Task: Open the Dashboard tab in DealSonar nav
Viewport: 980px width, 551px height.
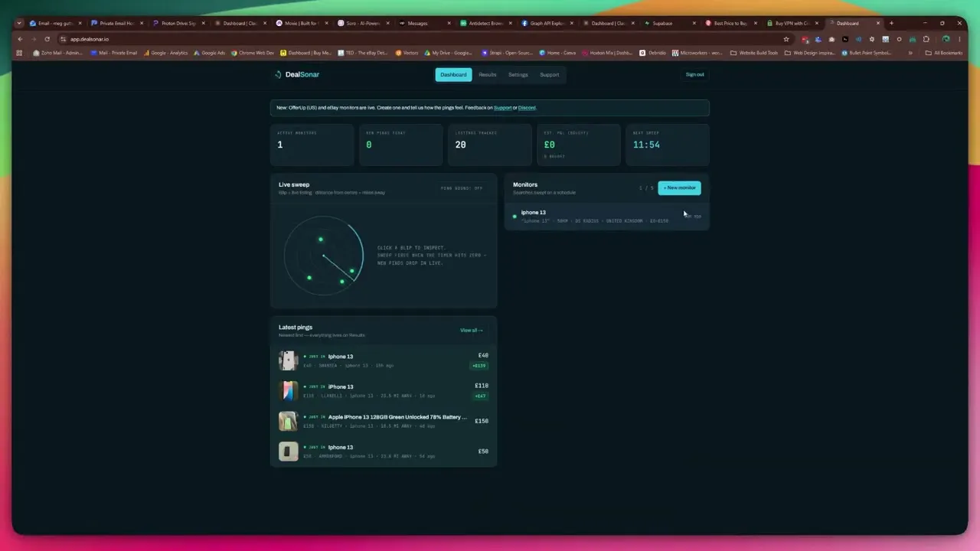Action: 453,74
